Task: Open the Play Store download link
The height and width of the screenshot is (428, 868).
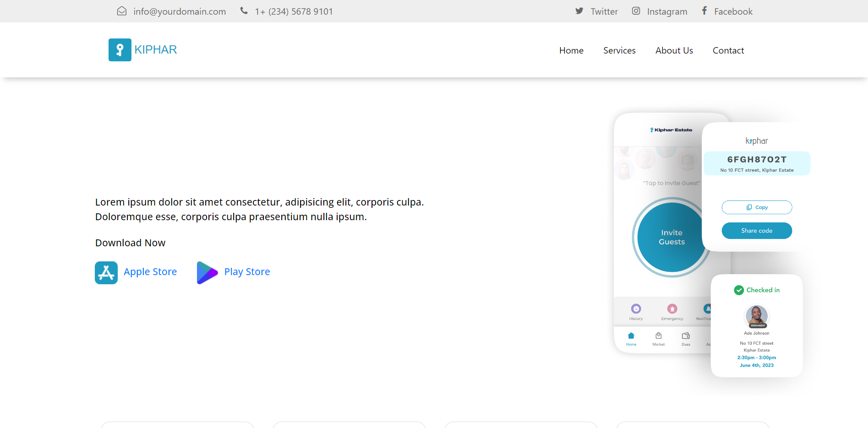Action: [247, 272]
